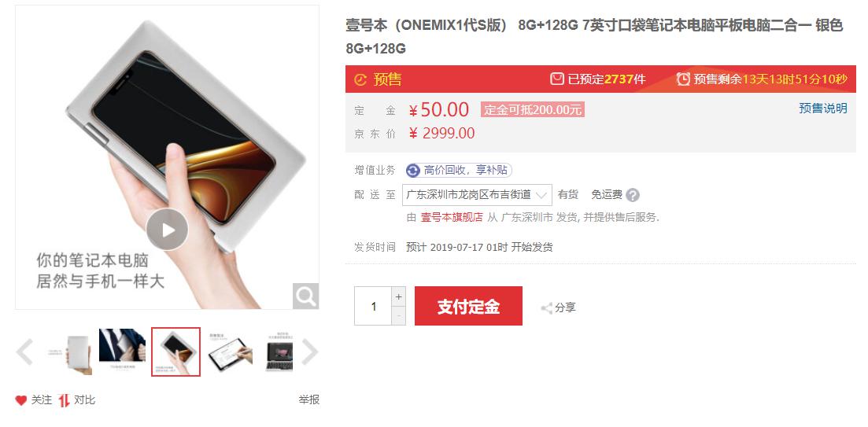
Task: Click the 支付定金 button
Action: tap(468, 306)
